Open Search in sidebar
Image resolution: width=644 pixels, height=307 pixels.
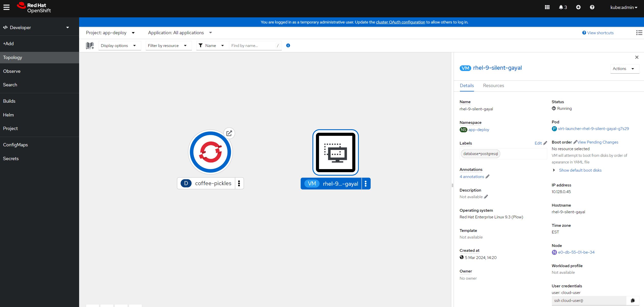point(40,85)
